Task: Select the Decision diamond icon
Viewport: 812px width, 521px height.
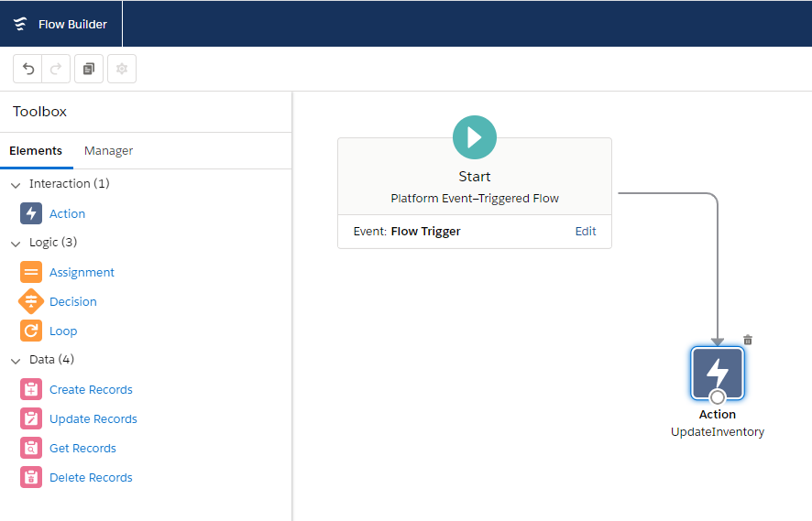Action: tap(31, 301)
